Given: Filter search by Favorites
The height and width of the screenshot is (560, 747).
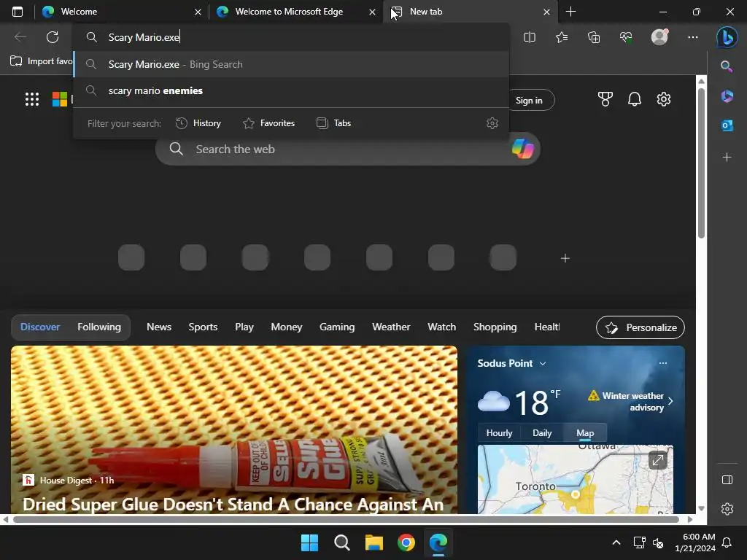Looking at the screenshot, I should click(x=268, y=123).
